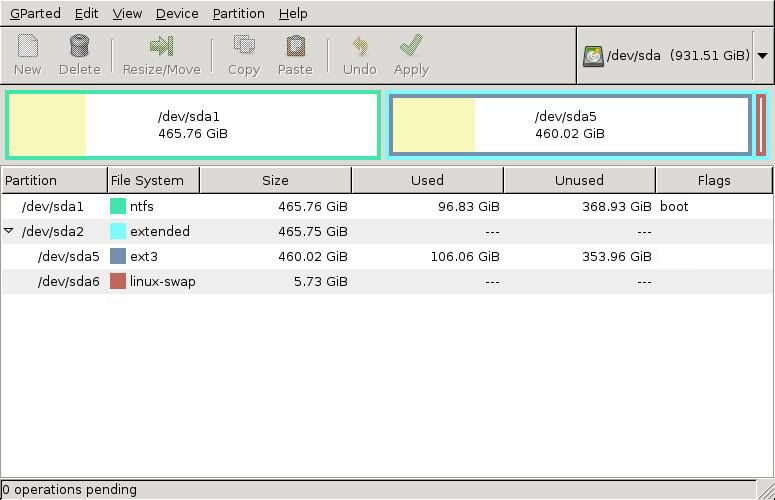775x500 pixels.
Task: Click the window resize grip in the status bar corner
Action: (767, 491)
